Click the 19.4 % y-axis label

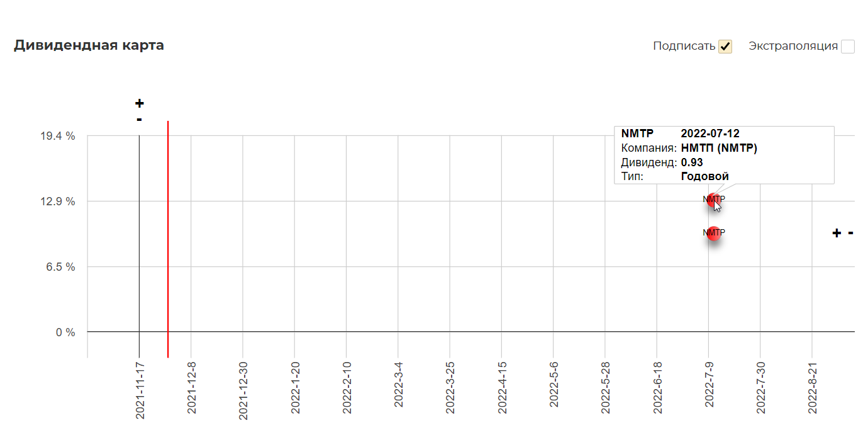tap(62, 136)
